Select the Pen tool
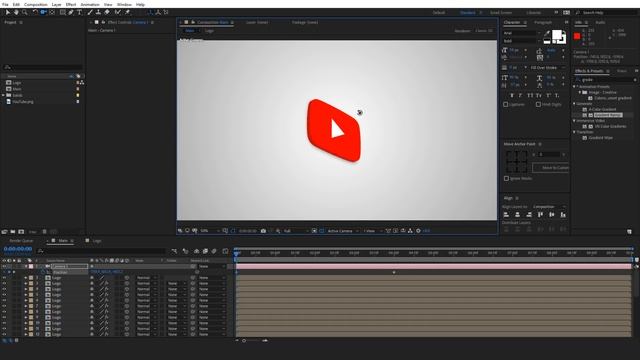 [x=71, y=13]
